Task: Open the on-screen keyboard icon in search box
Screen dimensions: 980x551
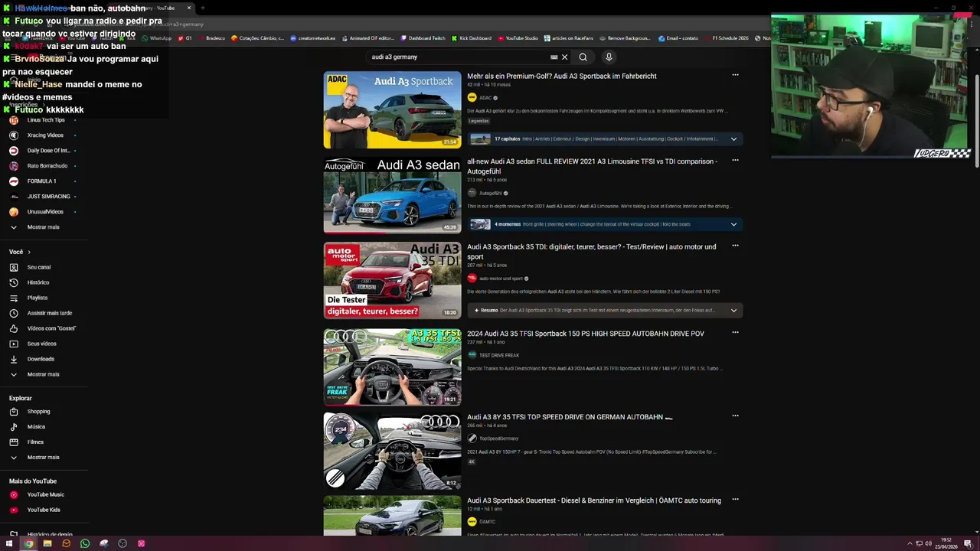Action: [x=554, y=57]
